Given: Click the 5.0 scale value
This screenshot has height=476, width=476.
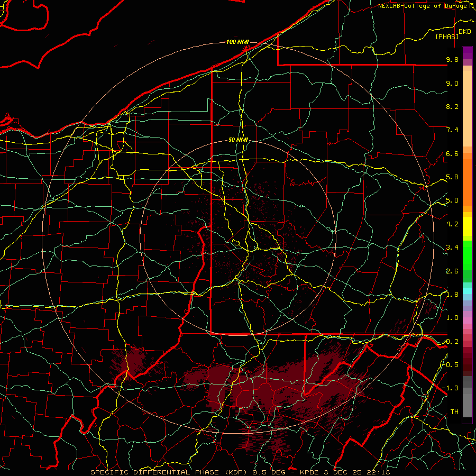Looking at the screenshot, I should point(452,200).
